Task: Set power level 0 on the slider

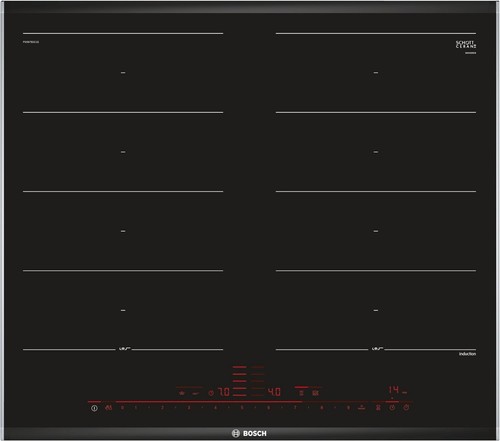Action: 122,407
